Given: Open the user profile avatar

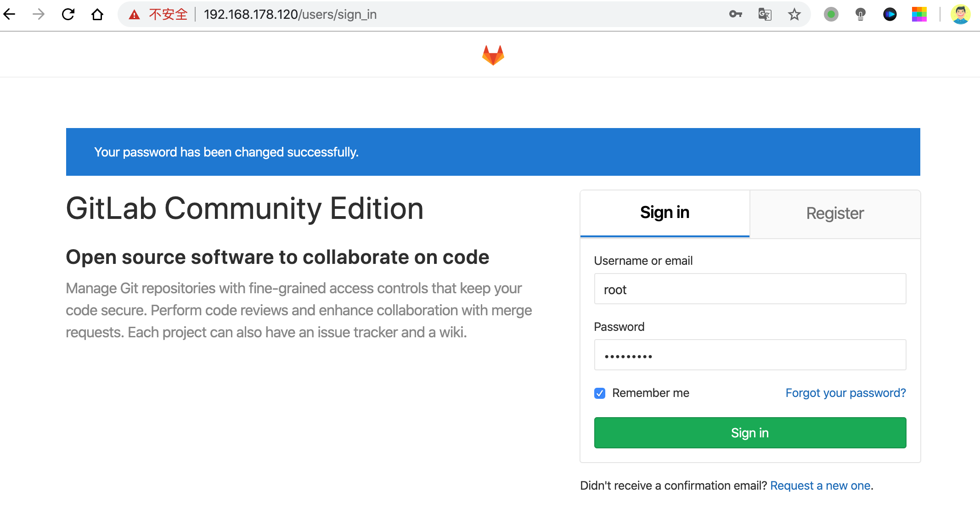Looking at the screenshot, I should (x=961, y=14).
